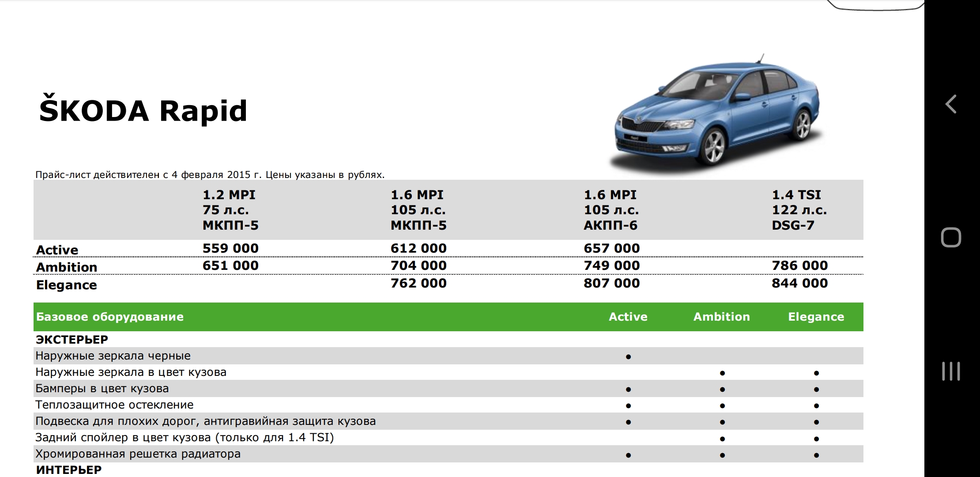980x477 pixels.
Task: Select the ИНТЕРЬЕР section heading
Action: (68, 470)
